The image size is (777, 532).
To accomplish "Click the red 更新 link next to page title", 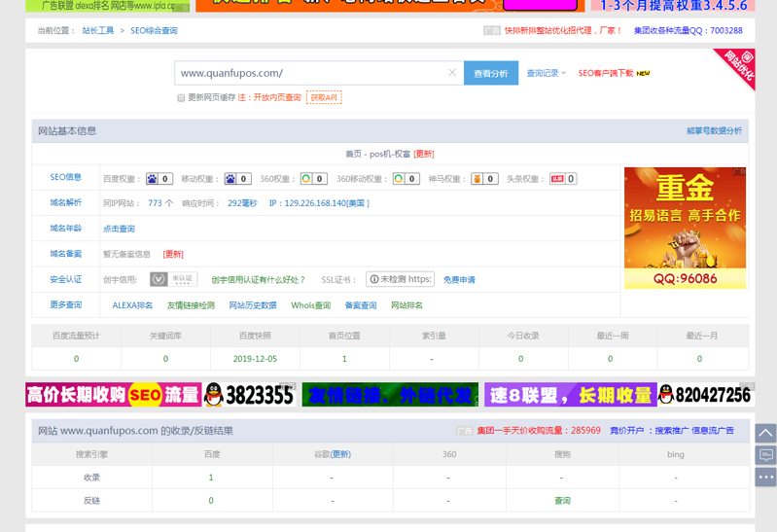I will [x=424, y=155].
